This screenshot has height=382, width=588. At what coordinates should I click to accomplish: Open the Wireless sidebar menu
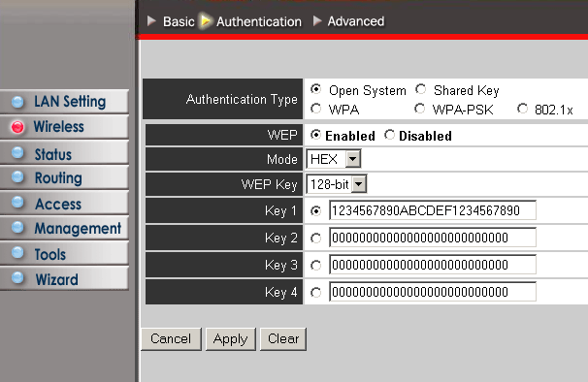click(x=64, y=127)
